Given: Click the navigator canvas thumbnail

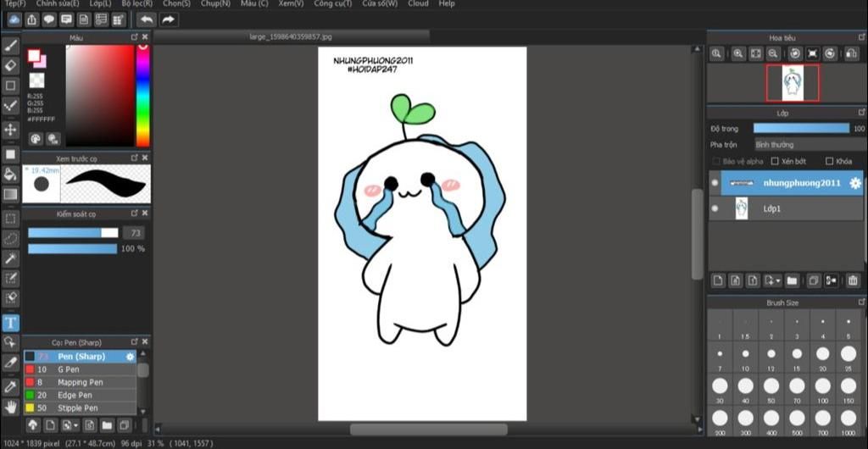Looking at the screenshot, I should tap(793, 83).
